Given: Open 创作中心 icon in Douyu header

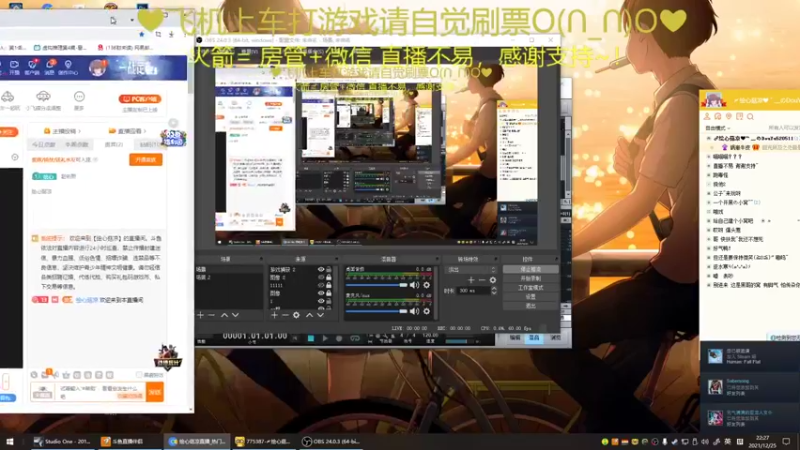Looking at the screenshot, I should coord(68,67).
